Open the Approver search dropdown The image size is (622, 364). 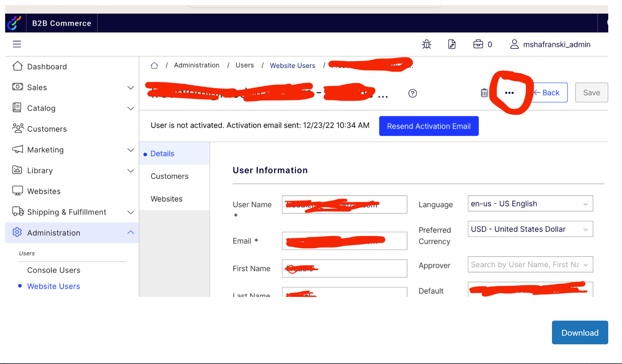click(x=530, y=264)
